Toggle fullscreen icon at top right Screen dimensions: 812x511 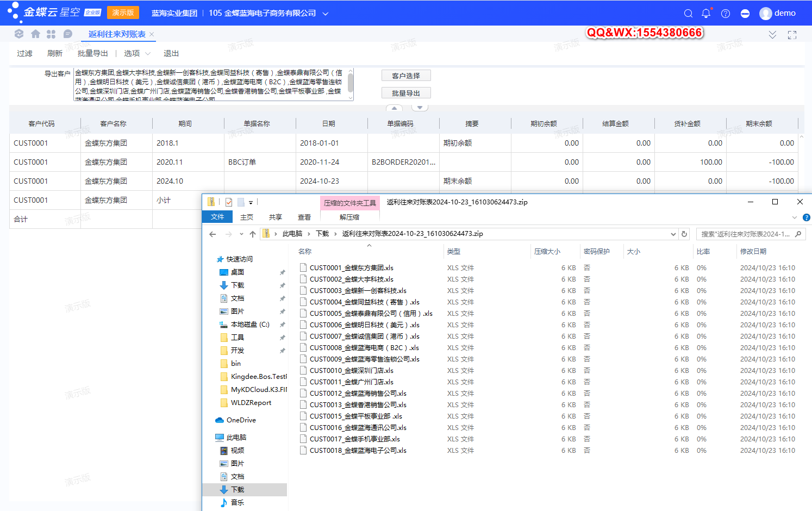(792, 35)
